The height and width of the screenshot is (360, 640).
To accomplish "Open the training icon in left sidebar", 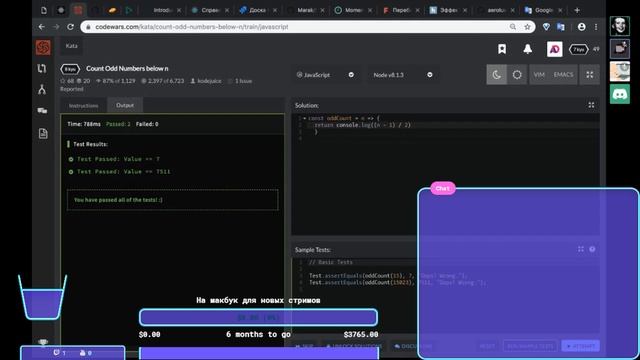I will (42, 69).
